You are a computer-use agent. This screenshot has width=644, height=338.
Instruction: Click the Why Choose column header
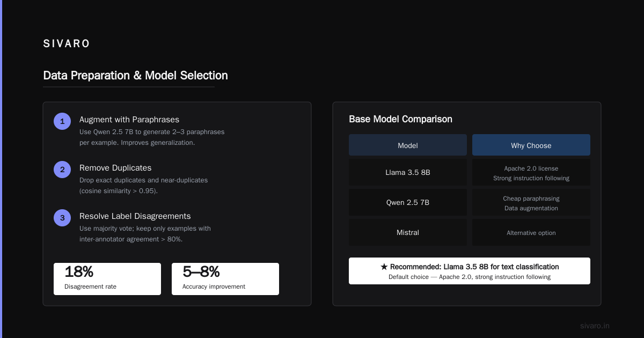[531, 145]
